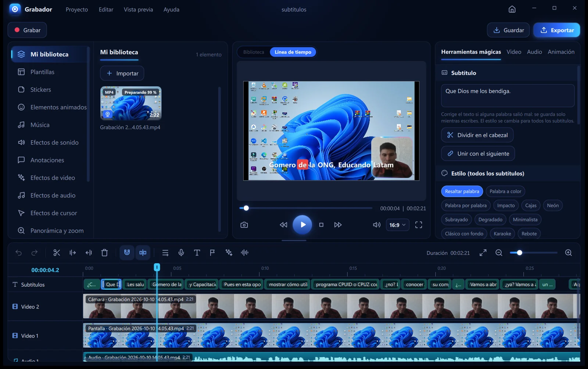Add a marker flag on timeline
This screenshot has width=588, height=369.
[212, 252]
